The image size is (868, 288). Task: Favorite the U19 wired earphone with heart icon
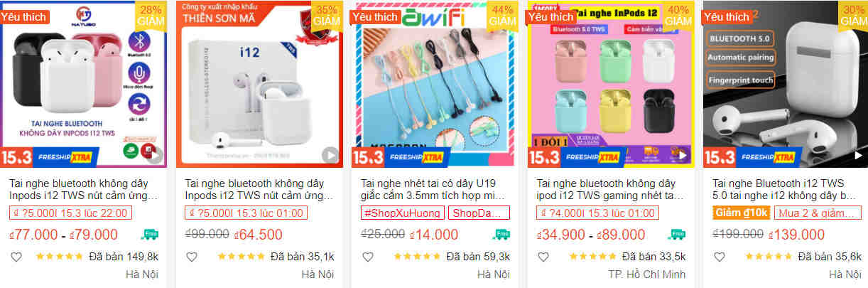click(367, 257)
